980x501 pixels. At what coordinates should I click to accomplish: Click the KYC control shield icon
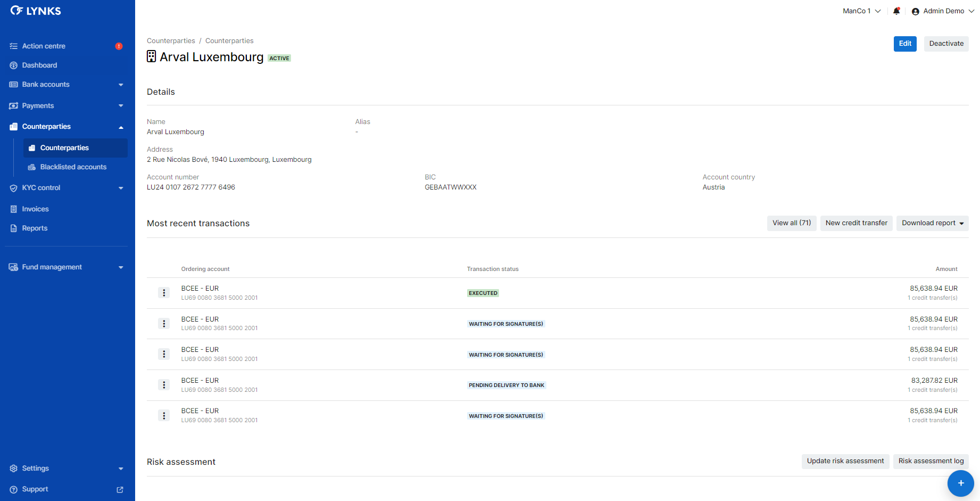(x=14, y=188)
